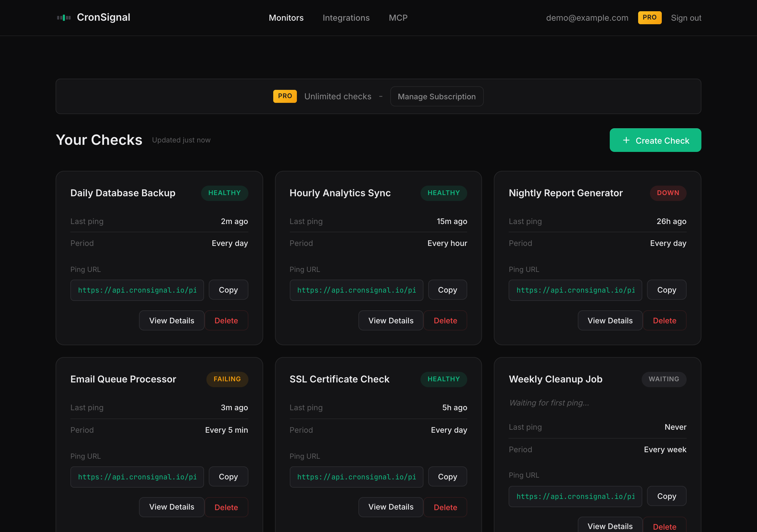The image size is (757, 532).
Task: Select the Nightly Report Generator ping URL
Action: tap(575, 290)
